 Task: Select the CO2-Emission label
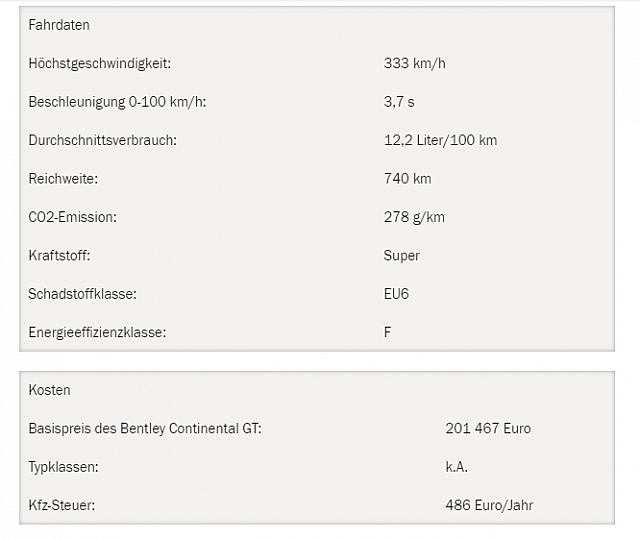72,217
